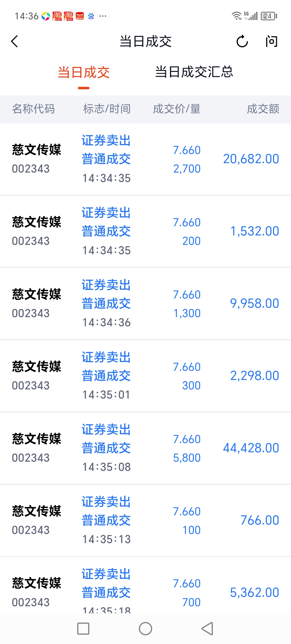Switch to the 当日成交汇总 tab

point(194,72)
